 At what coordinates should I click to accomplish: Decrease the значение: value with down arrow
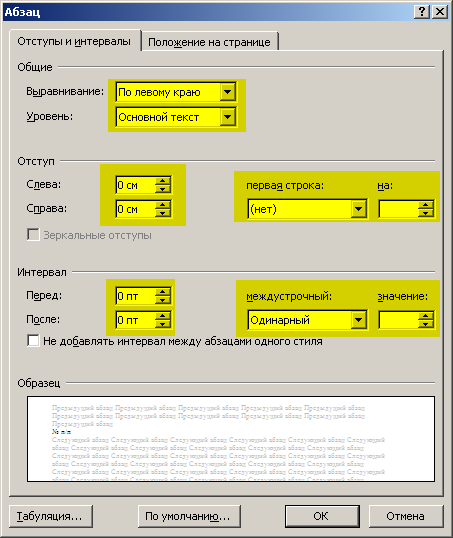tap(426, 324)
